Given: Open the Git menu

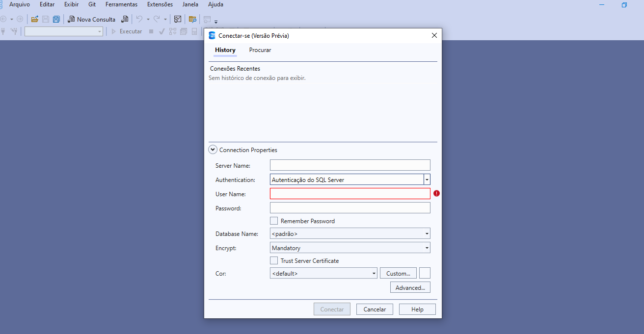Looking at the screenshot, I should pyautogui.click(x=92, y=4).
